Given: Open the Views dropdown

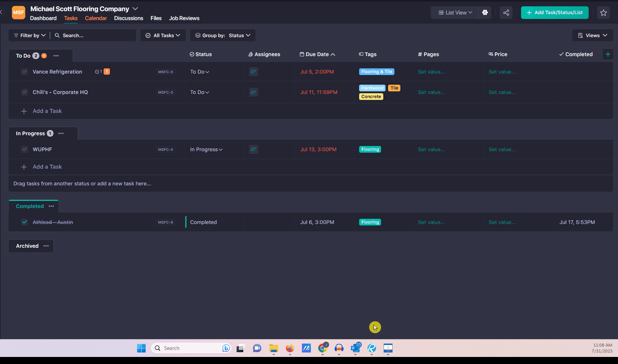Looking at the screenshot, I should click(593, 35).
